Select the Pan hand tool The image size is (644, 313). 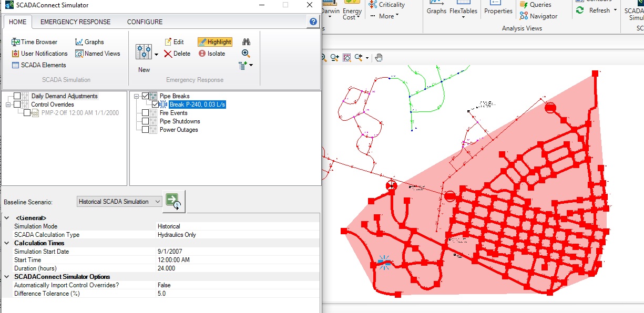click(379, 57)
